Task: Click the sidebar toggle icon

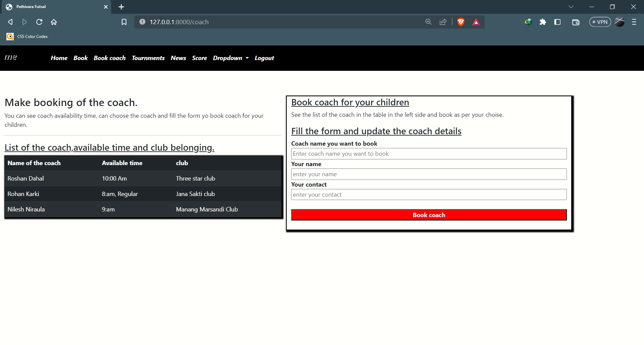Action: [558, 22]
